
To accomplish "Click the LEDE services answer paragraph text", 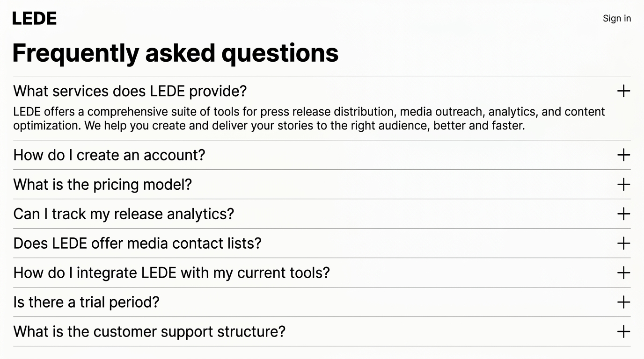I will (x=309, y=119).
